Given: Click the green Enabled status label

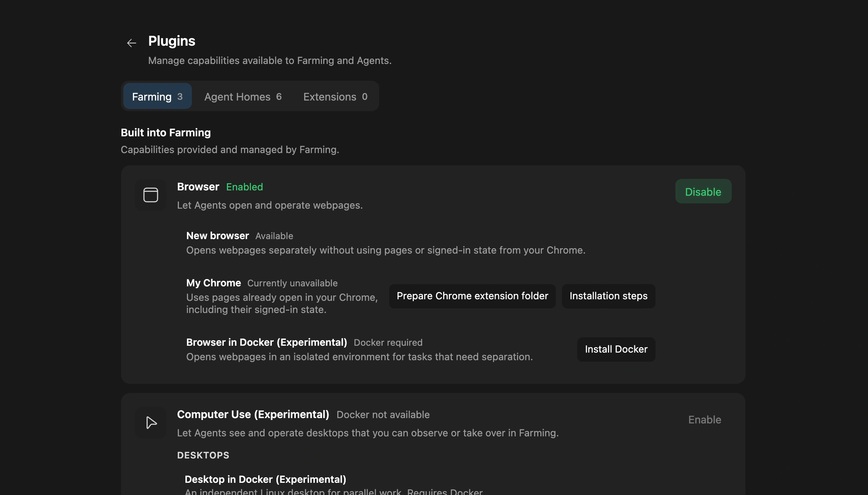Looking at the screenshot, I should pos(244,187).
